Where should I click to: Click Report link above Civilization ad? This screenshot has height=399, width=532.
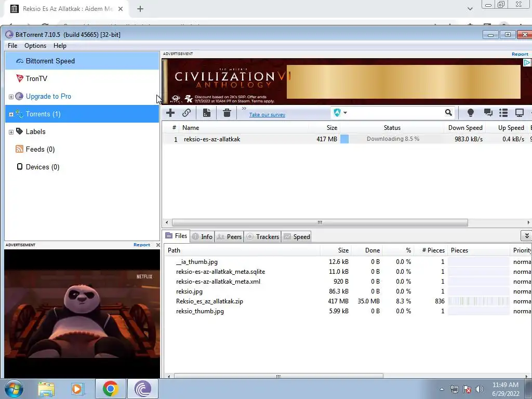pos(520,54)
